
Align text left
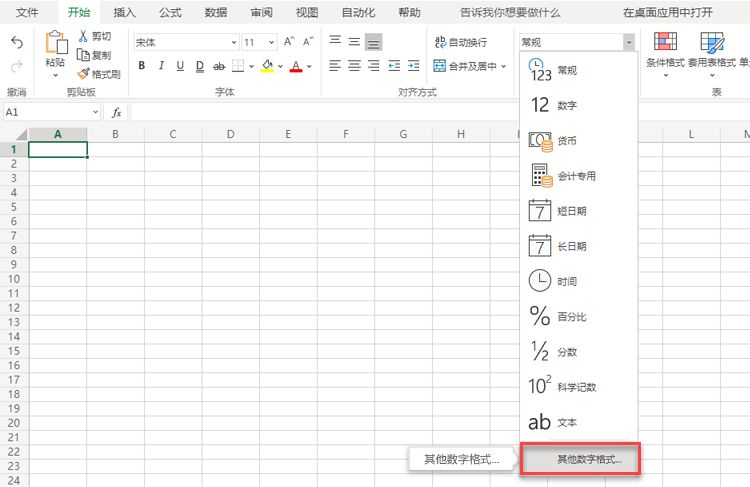pos(335,66)
